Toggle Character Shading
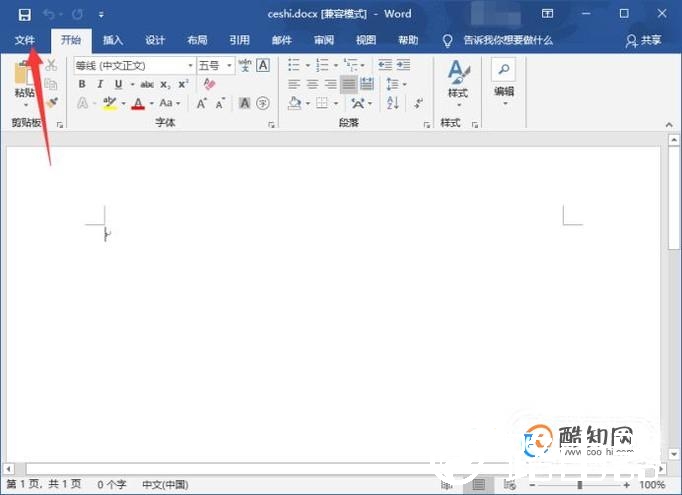 (245, 103)
